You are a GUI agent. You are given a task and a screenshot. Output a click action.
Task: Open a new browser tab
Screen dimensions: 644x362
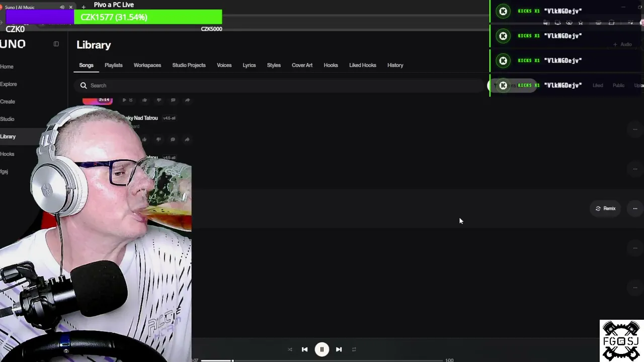coord(84,7)
